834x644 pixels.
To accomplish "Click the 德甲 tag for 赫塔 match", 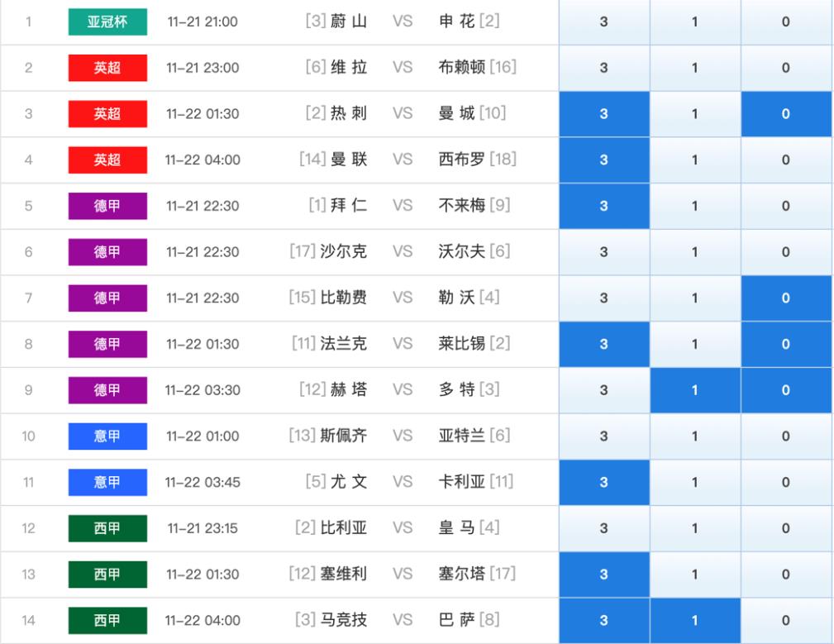I will coord(107,390).
